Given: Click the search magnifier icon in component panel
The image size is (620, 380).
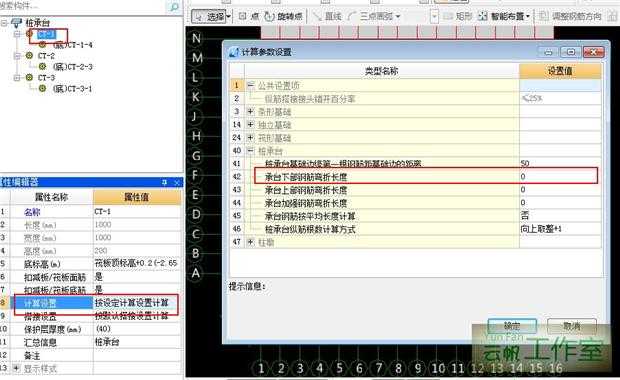Looking at the screenshot, I should click(x=174, y=6).
